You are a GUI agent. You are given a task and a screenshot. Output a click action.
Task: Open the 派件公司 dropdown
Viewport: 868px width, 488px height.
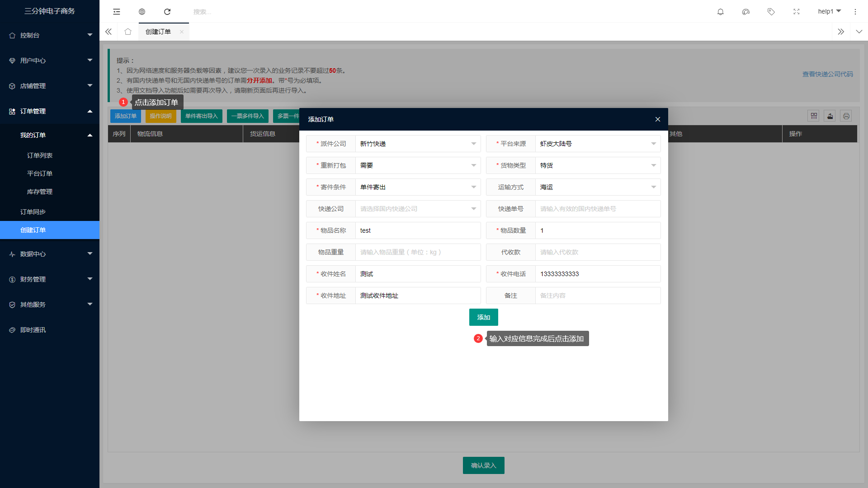[418, 144]
